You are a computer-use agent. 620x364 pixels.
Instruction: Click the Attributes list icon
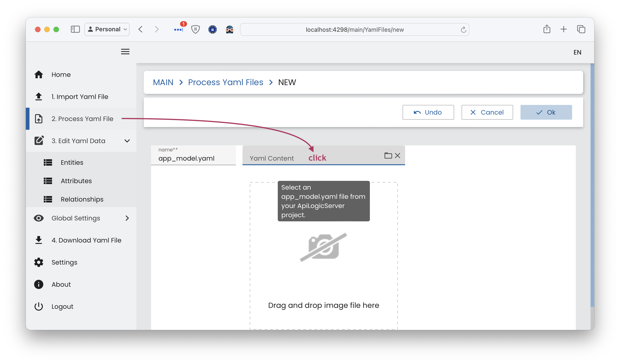(x=48, y=181)
